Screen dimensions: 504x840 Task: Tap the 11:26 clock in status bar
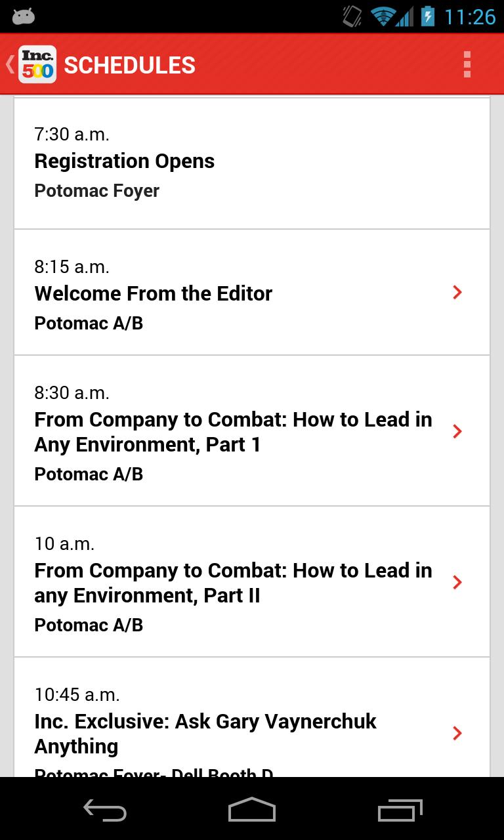point(469,16)
